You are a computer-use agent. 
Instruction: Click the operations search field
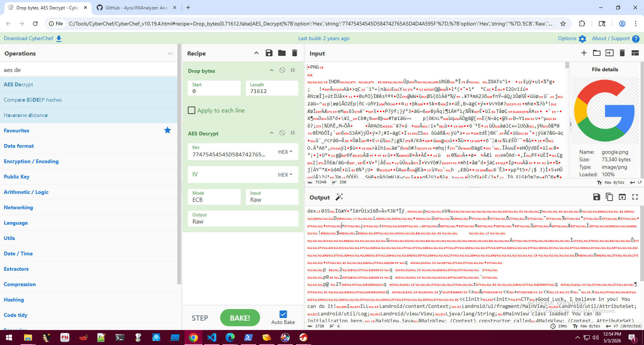point(88,70)
